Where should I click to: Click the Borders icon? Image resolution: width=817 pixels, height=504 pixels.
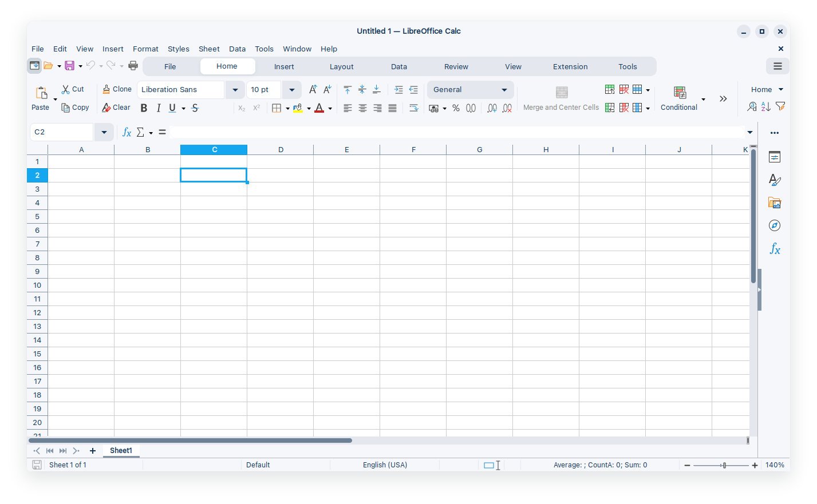tap(277, 108)
